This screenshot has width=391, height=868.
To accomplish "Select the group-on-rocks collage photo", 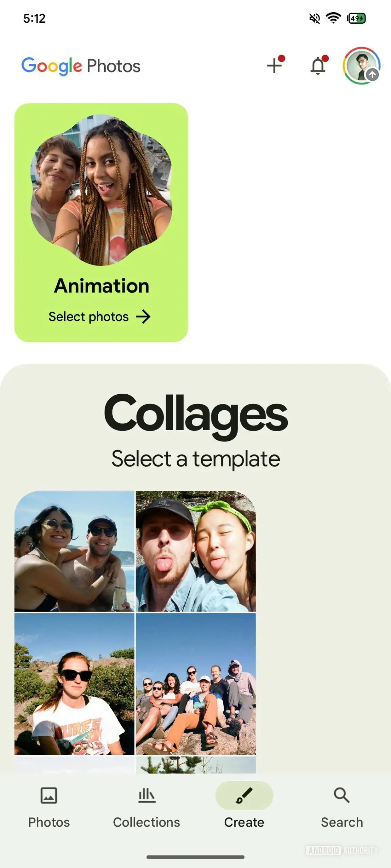I will (x=196, y=684).
